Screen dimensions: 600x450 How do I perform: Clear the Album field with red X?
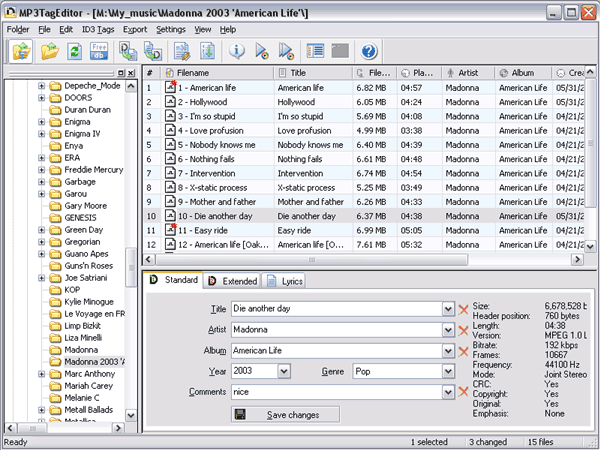463,351
